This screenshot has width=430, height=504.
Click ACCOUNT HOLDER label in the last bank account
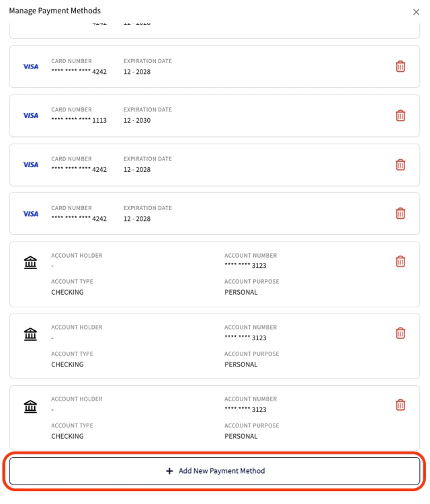[x=77, y=399]
